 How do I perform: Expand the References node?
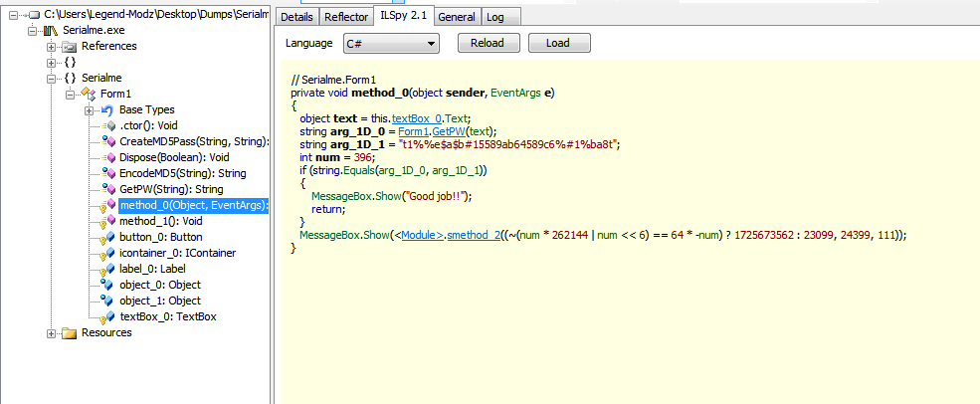pos(51,47)
